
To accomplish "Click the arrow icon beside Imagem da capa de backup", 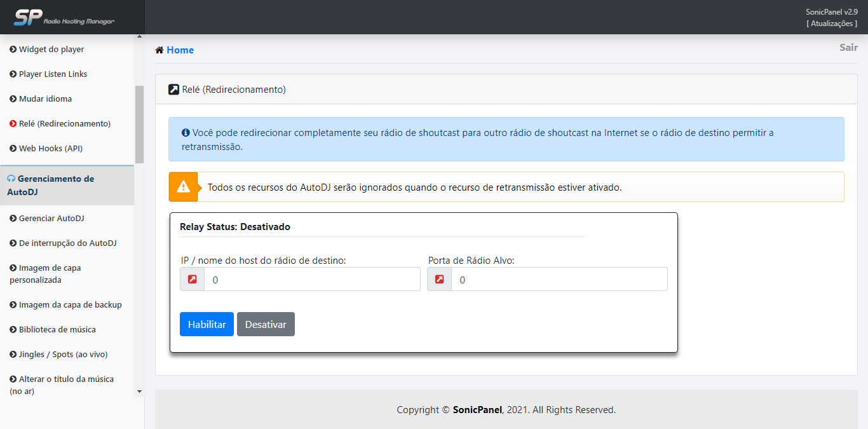I will pos(13,305).
